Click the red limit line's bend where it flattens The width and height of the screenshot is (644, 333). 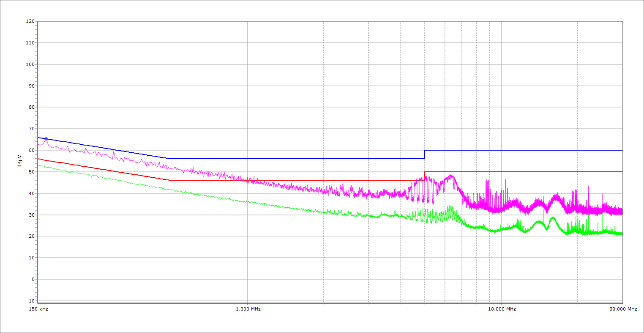pyautogui.click(x=169, y=180)
